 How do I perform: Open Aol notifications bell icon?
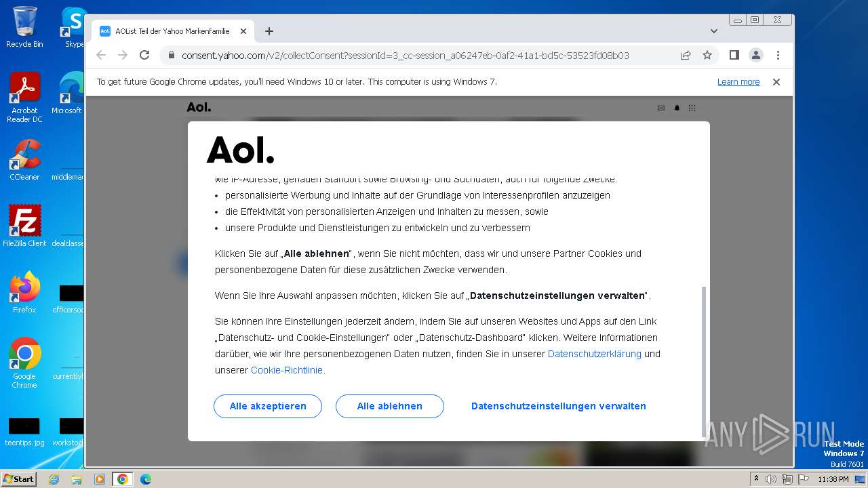(x=677, y=108)
